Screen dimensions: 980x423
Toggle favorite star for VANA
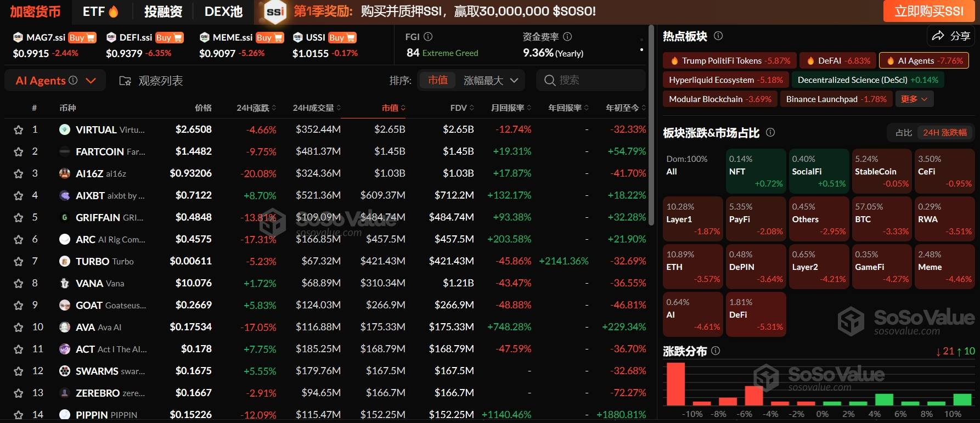click(19, 284)
